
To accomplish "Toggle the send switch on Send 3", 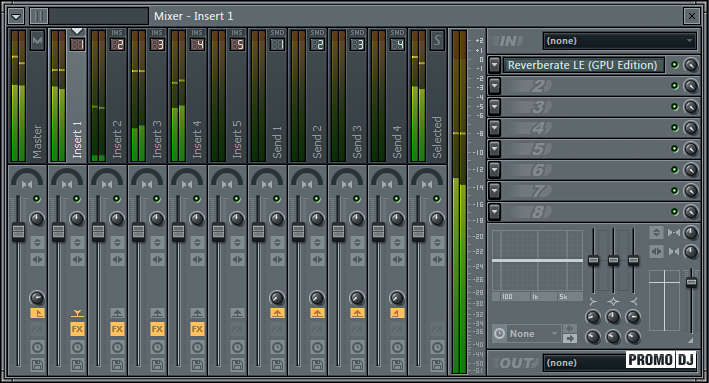I will 357,313.
